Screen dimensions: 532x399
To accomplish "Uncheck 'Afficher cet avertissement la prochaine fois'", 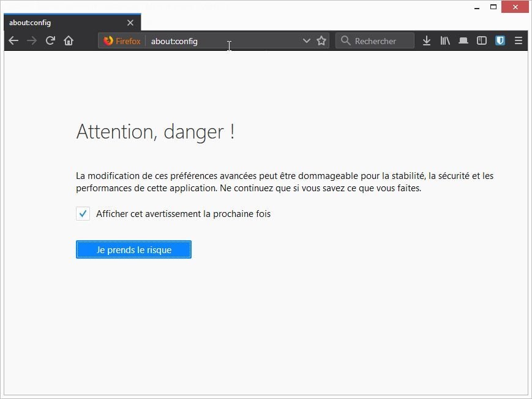I will 83,213.
